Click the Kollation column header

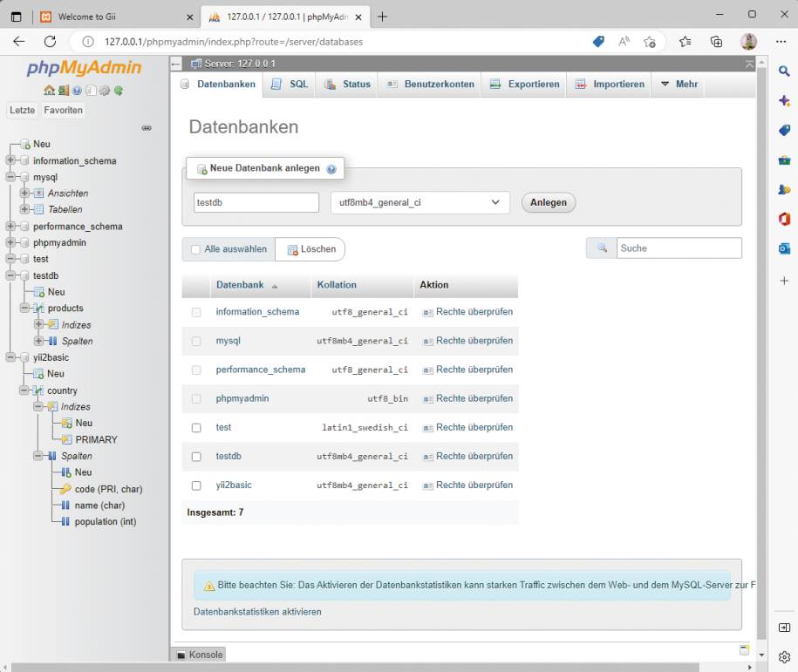(337, 285)
